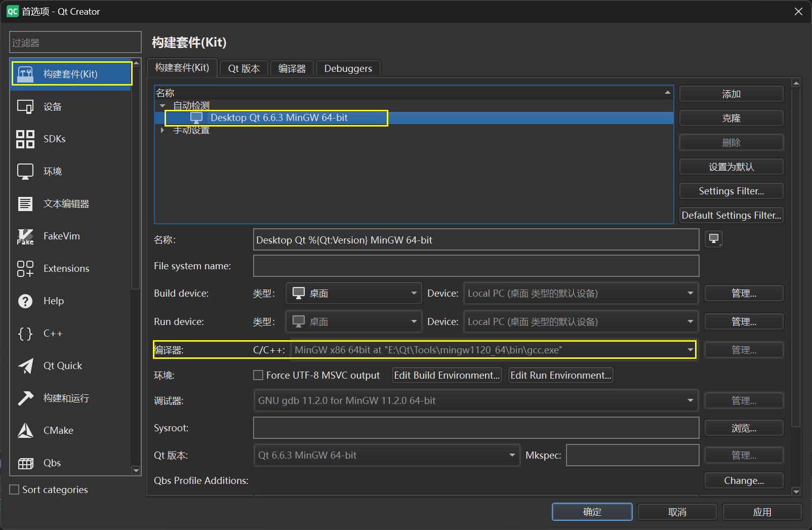Click the Qt Creator logo in the title bar

coord(13,11)
